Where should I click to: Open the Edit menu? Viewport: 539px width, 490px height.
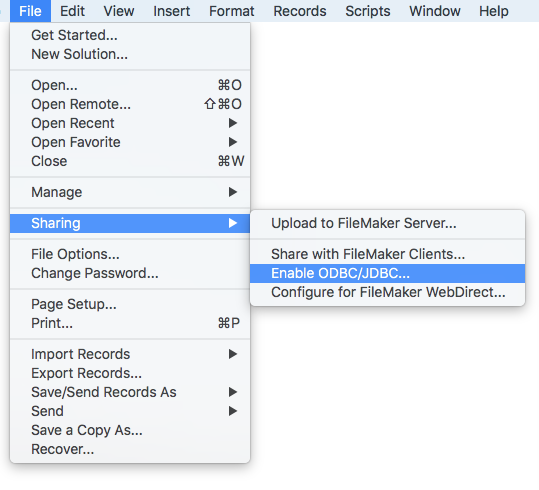click(72, 11)
